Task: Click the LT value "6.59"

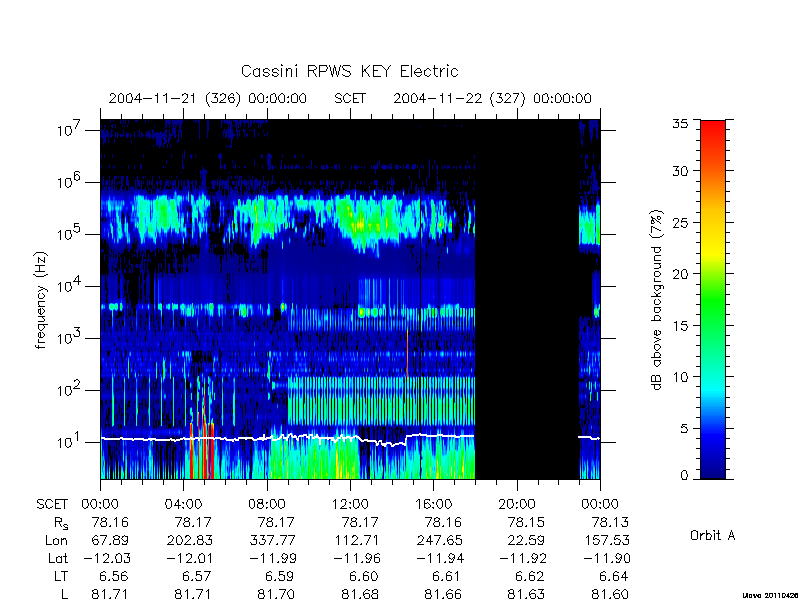Action: coord(281,576)
